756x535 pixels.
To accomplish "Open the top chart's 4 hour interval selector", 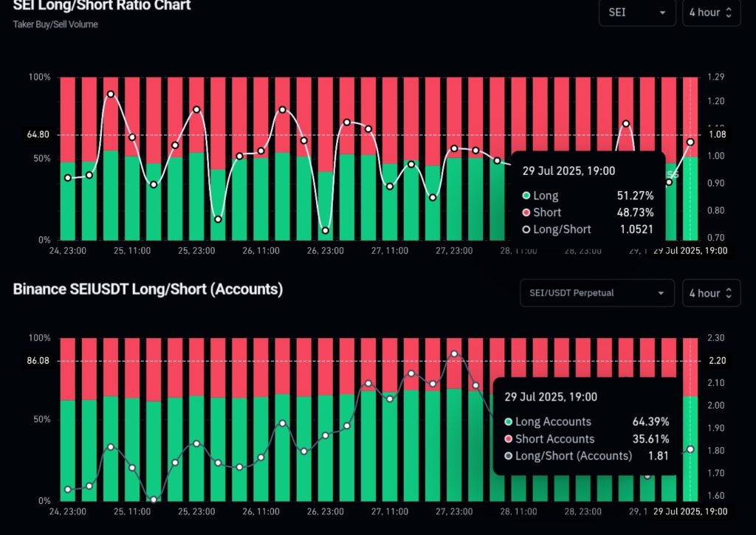I will point(711,13).
